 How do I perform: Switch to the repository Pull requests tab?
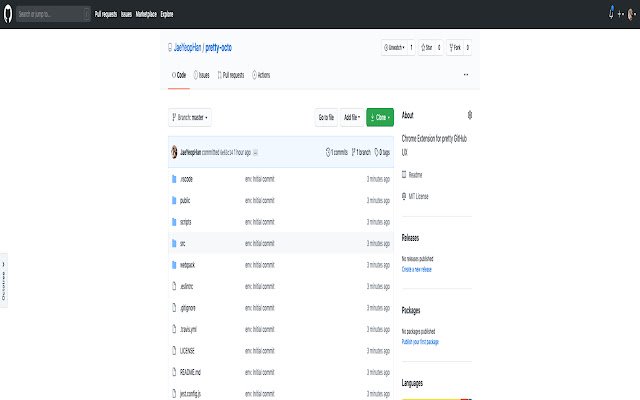pyautogui.click(x=231, y=75)
